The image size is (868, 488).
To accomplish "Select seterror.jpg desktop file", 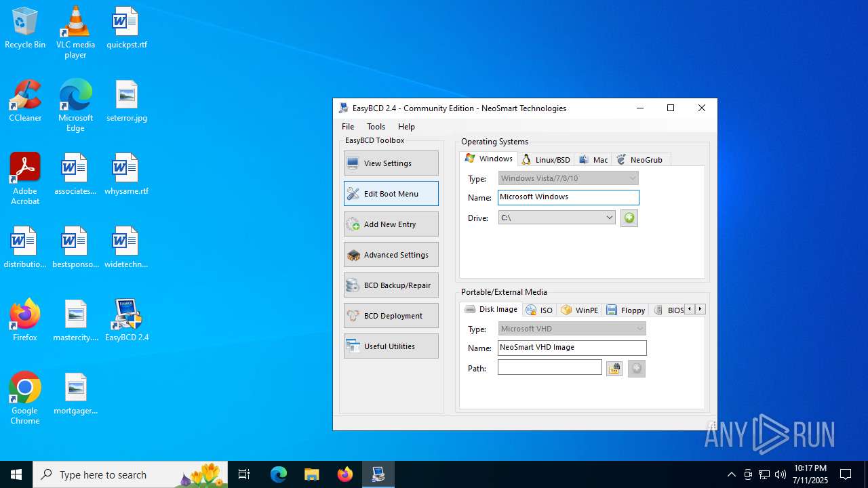I will pos(126,101).
